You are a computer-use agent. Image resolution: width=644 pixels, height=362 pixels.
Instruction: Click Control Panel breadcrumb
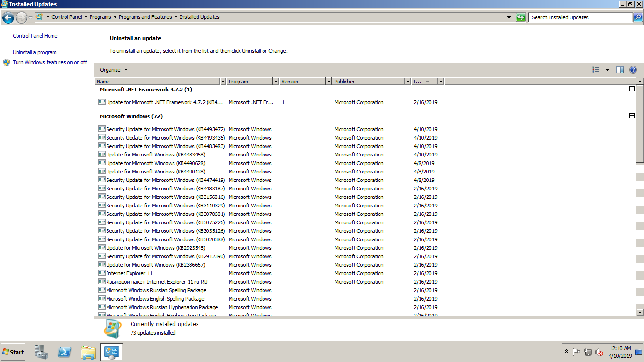(66, 17)
